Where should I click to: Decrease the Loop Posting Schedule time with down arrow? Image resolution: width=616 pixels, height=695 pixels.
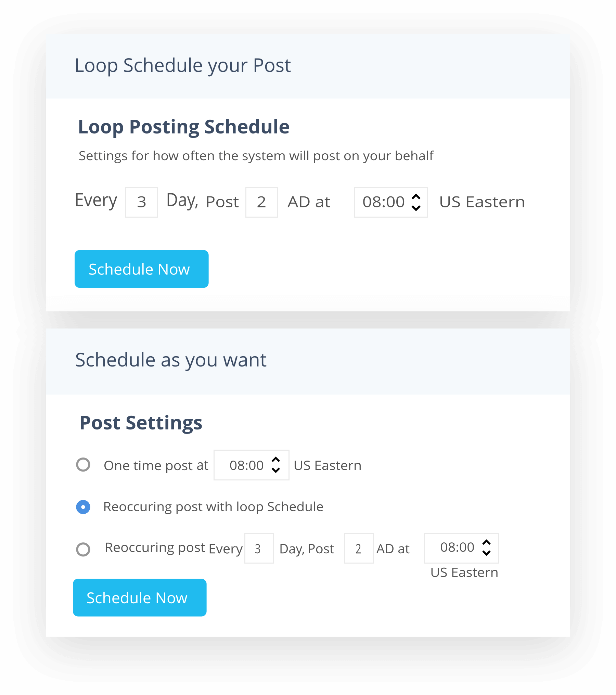pyautogui.click(x=416, y=208)
